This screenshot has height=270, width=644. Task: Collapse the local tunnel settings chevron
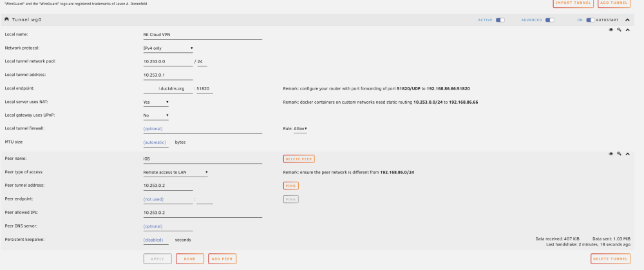pos(627,30)
